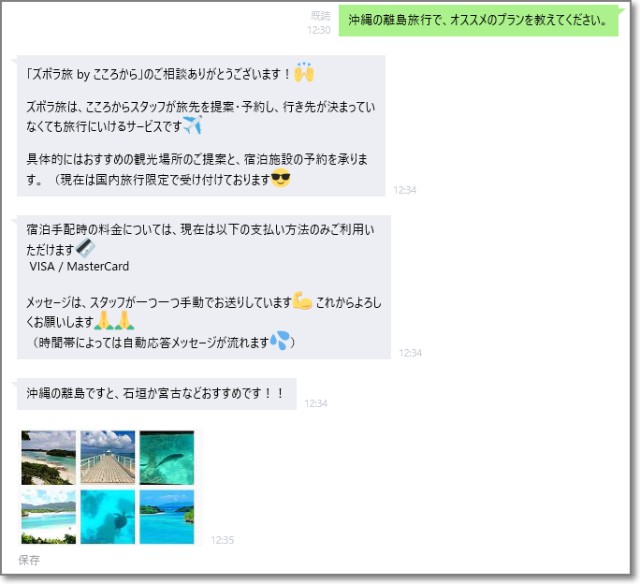Open the manta ray underwater photo

(x=167, y=457)
